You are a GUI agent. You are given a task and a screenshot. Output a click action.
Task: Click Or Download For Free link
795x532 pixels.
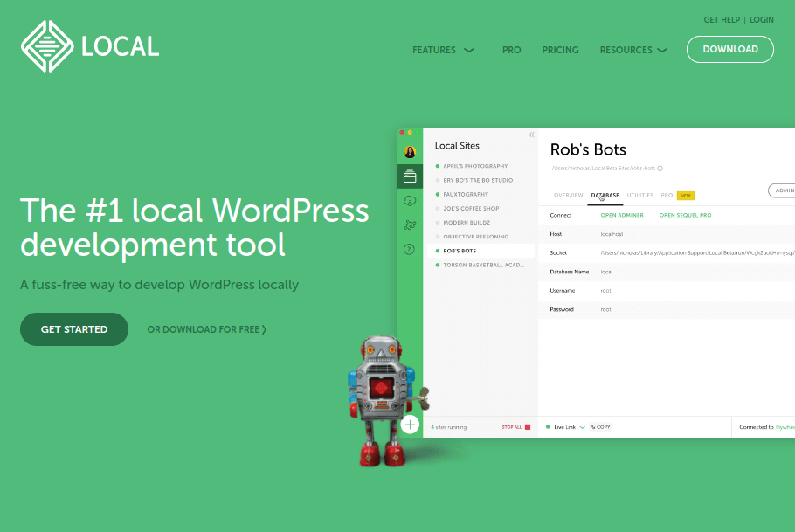(206, 329)
